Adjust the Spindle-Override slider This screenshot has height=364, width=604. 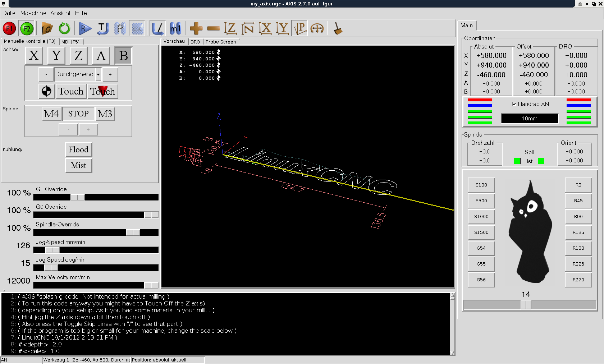[x=133, y=232]
